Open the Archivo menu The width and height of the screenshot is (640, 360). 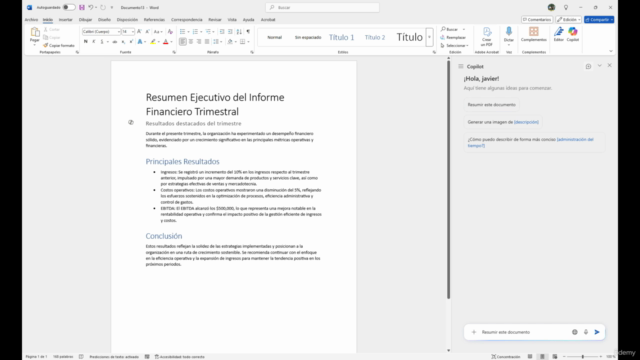[x=31, y=20]
